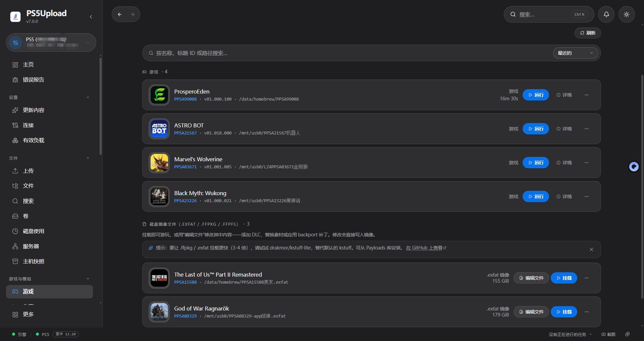
Task: Click the pop-out icon in status bar
Action: point(628,334)
